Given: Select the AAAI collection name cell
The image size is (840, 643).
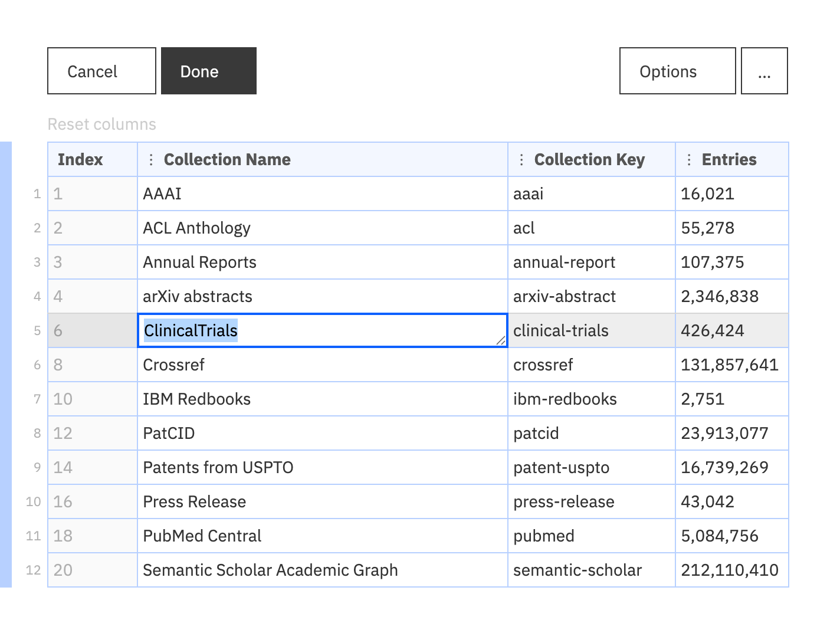Looking at the screenshot, I should 323,193.
